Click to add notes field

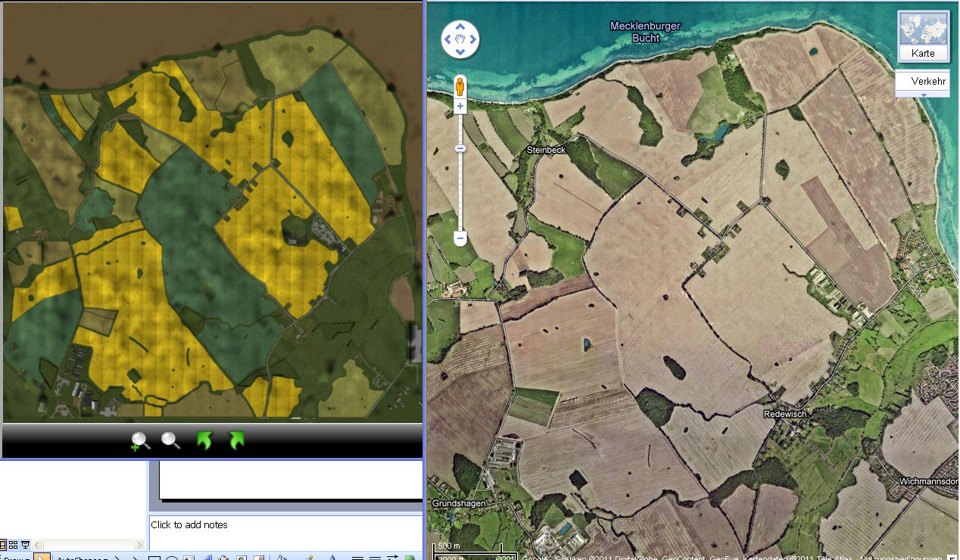click(285, 532)
